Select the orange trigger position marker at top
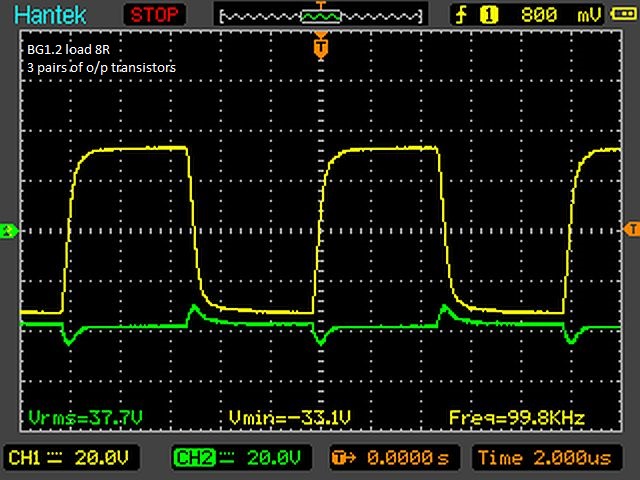The image size is (640, 480). (320, 46)
